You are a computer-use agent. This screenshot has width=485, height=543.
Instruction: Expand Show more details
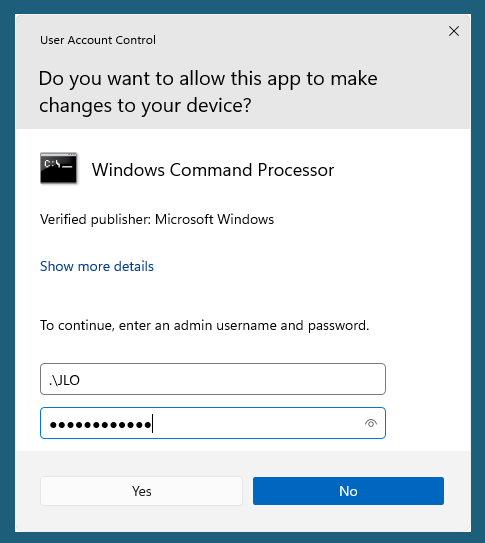[x=97, y=266]
